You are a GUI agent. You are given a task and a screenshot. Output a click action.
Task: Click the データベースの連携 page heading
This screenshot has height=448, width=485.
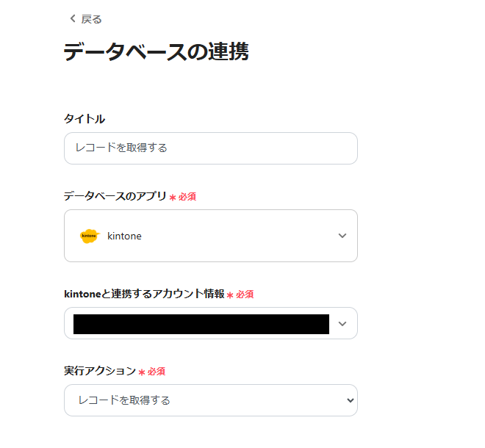156,52
